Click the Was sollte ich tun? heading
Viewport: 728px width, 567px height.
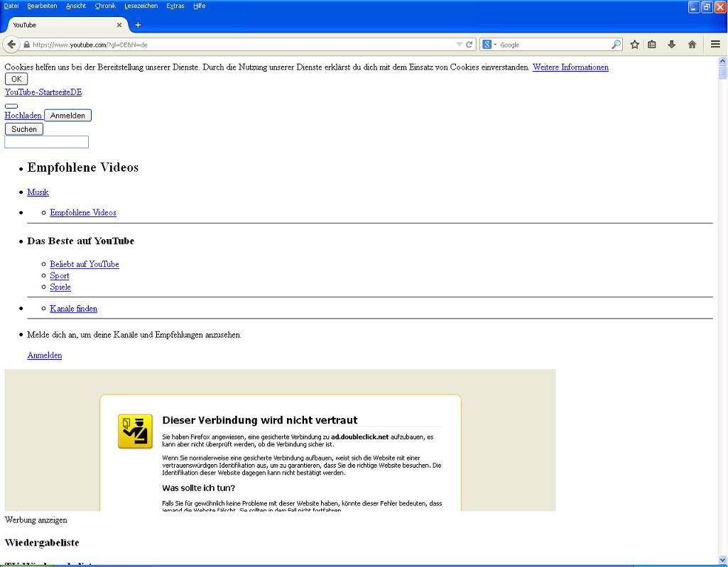point(199,488)
